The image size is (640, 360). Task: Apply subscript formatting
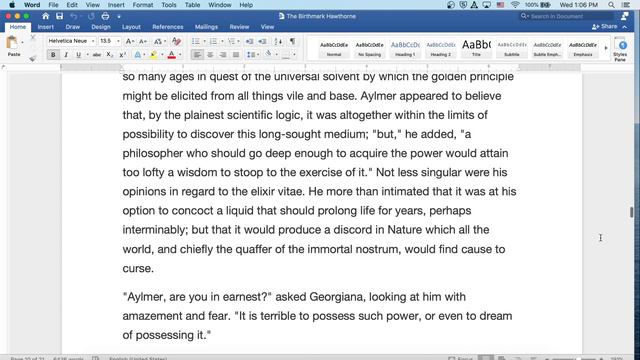pyautogui.click(x=109, y=55)
